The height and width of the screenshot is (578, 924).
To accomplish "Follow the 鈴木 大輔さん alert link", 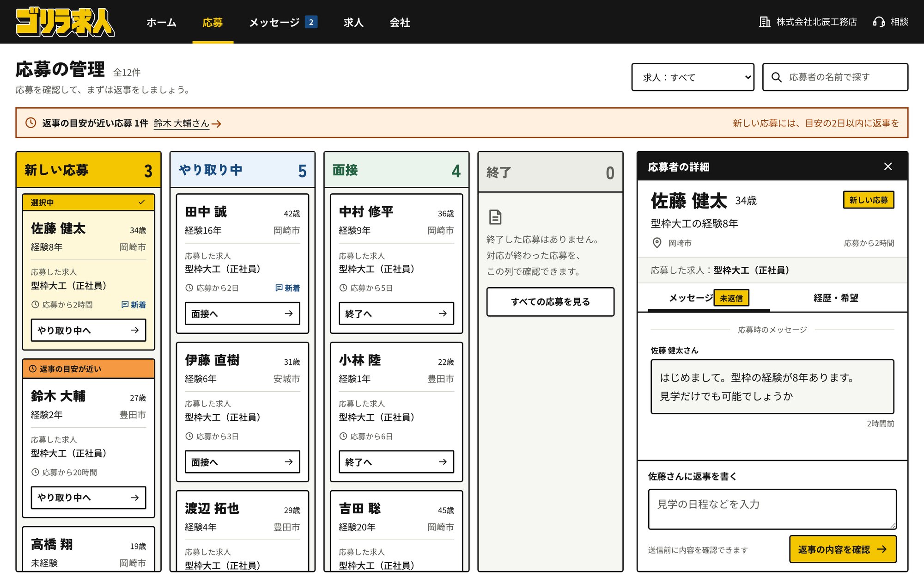I will click(x=187, y=123).
